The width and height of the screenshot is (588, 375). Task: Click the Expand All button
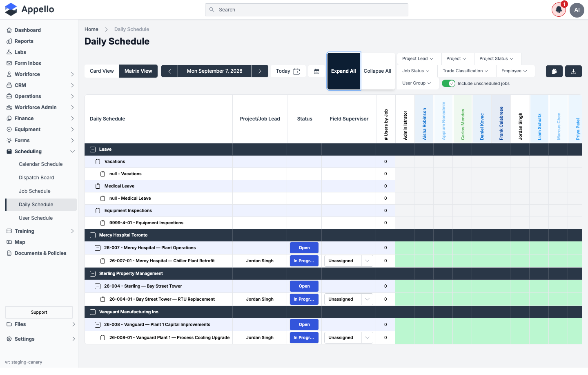pos(343,71)
